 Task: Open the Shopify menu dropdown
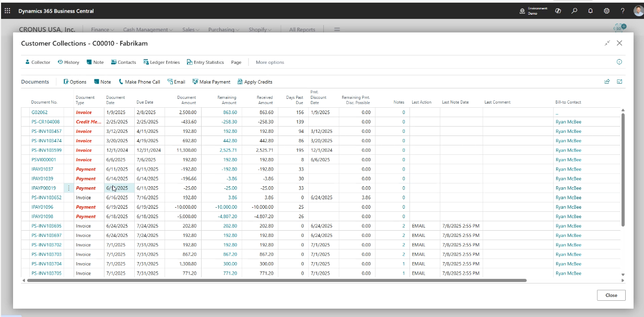point(260,30)
